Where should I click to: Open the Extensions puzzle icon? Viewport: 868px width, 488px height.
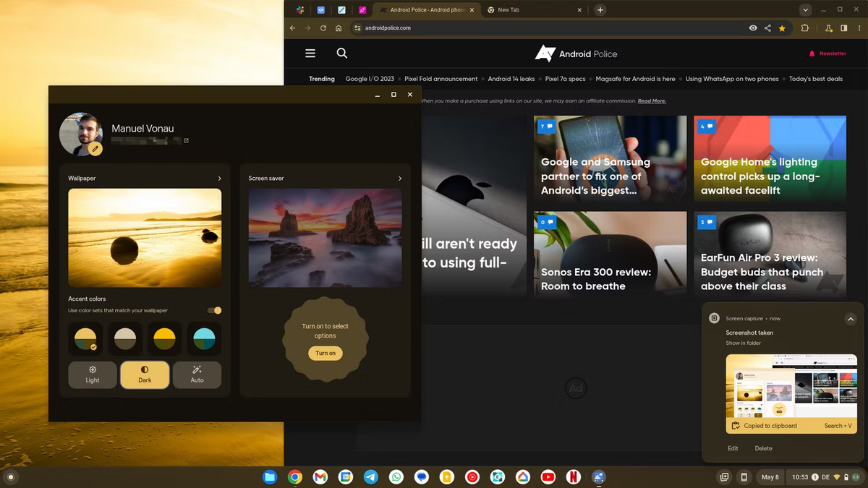coord(805,28)
